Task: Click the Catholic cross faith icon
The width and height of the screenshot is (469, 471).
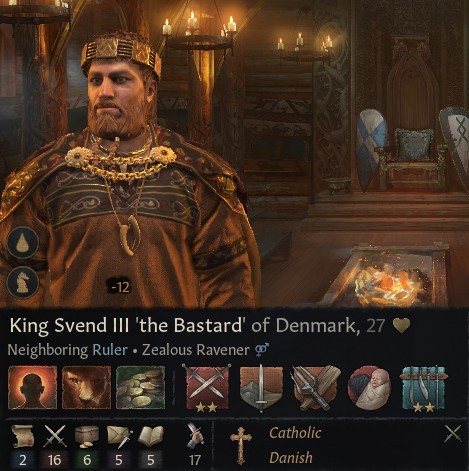Action: [241, 446]
